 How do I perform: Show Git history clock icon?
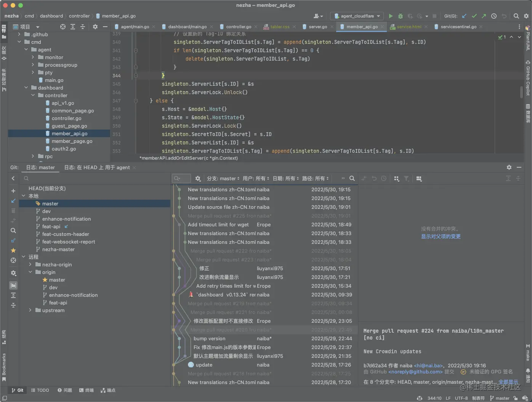tap(494, 16)
